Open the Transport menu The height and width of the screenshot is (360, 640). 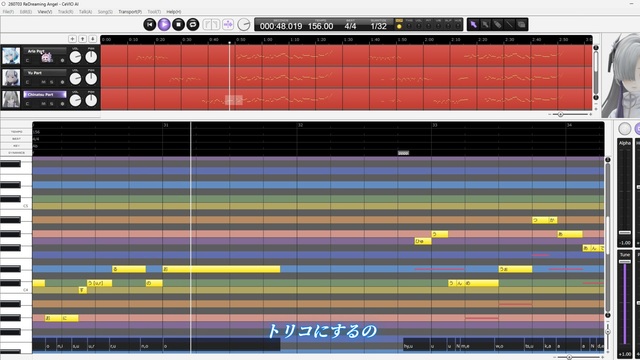pyautogui.click(x=130, y=12)
